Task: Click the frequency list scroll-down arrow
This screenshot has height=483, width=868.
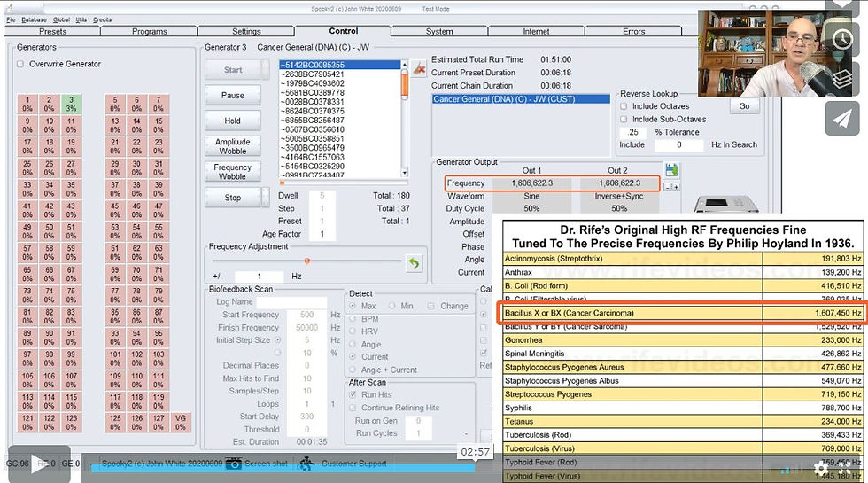Action: click(x=405, y=173)
